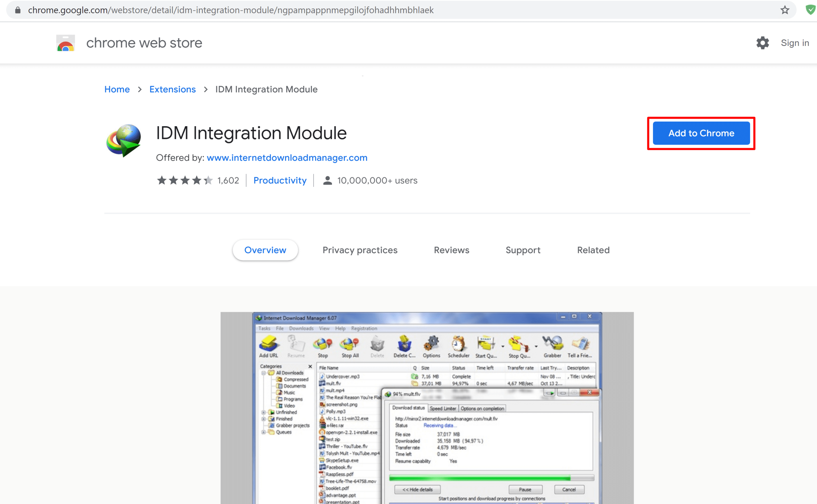Open the Overview tab
Image resolution: width=817 pixels, height=504 pixels.
click(x=265, y=250)
